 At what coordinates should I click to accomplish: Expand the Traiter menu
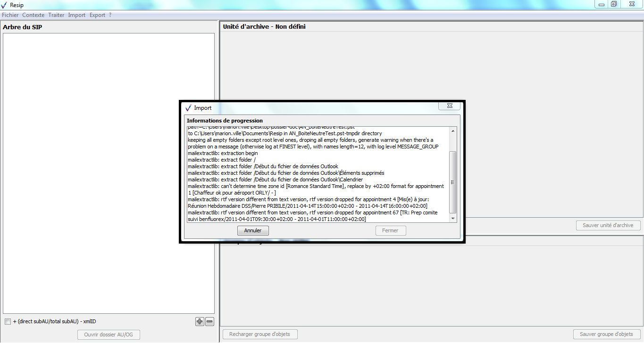point(56,15)
